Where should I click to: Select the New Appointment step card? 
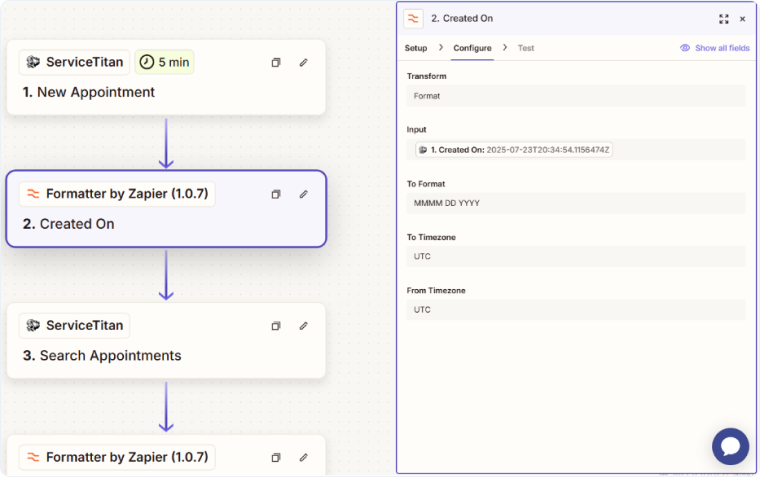click(166, 78)
